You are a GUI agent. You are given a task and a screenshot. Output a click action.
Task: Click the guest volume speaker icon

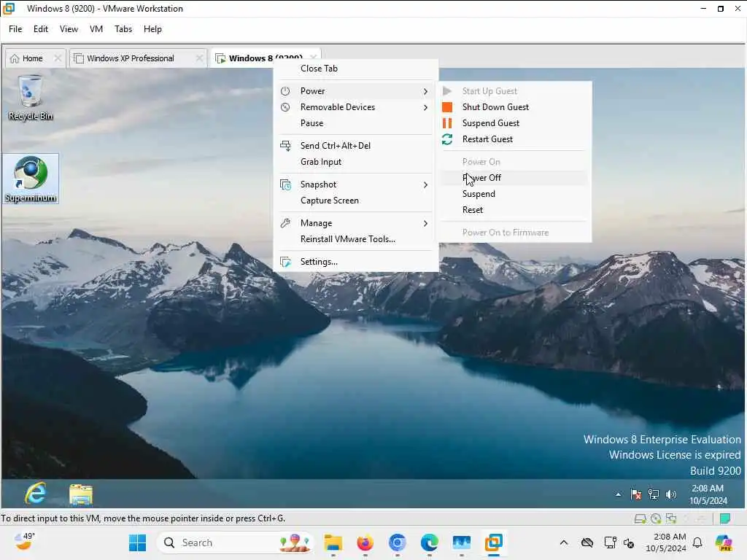pyautogui.click(x=671, y=494)
